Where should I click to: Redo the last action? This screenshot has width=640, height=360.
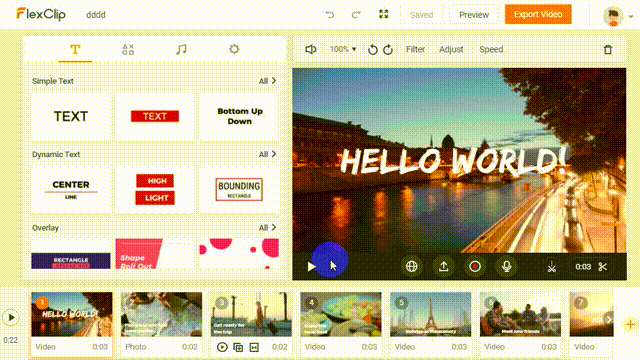(356, 15)
